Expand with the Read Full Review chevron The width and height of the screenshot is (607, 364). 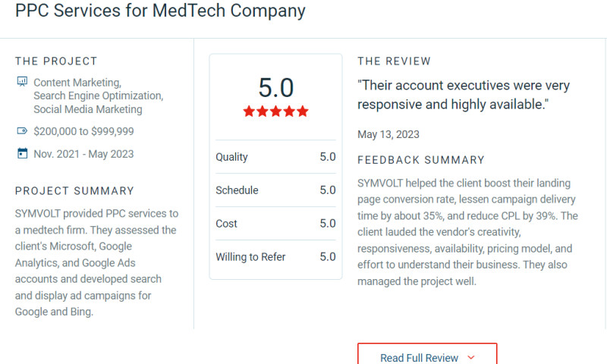coord(471,357)
